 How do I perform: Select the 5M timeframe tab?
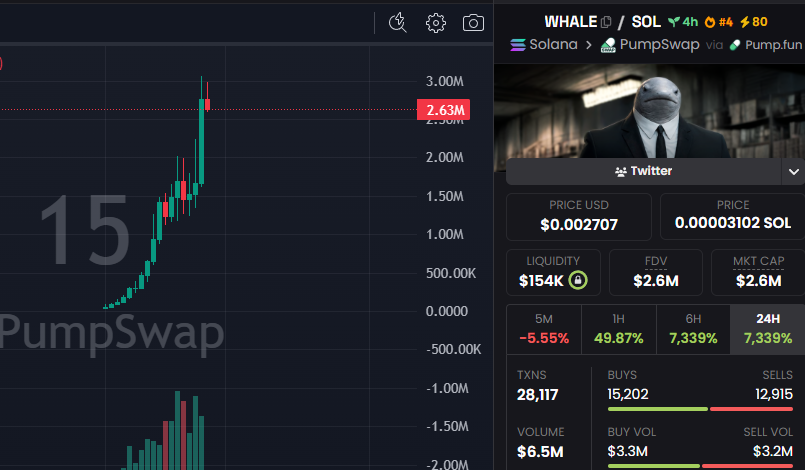544,329
